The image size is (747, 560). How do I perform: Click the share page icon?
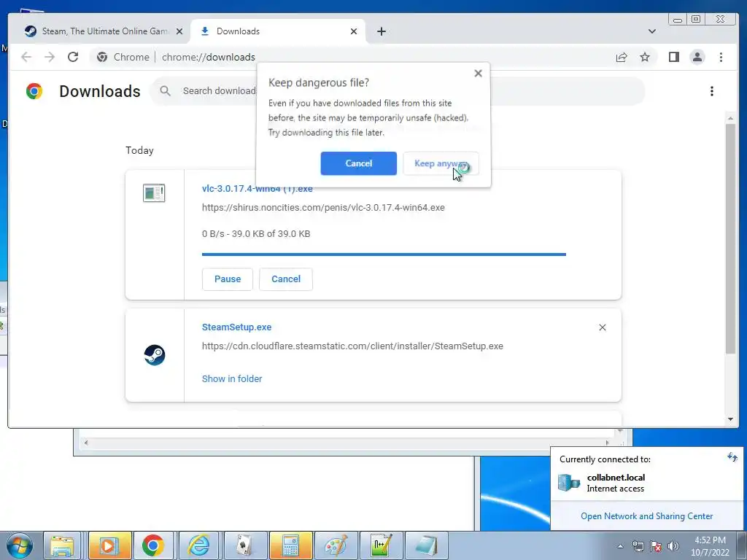click(x=622, y=57)
